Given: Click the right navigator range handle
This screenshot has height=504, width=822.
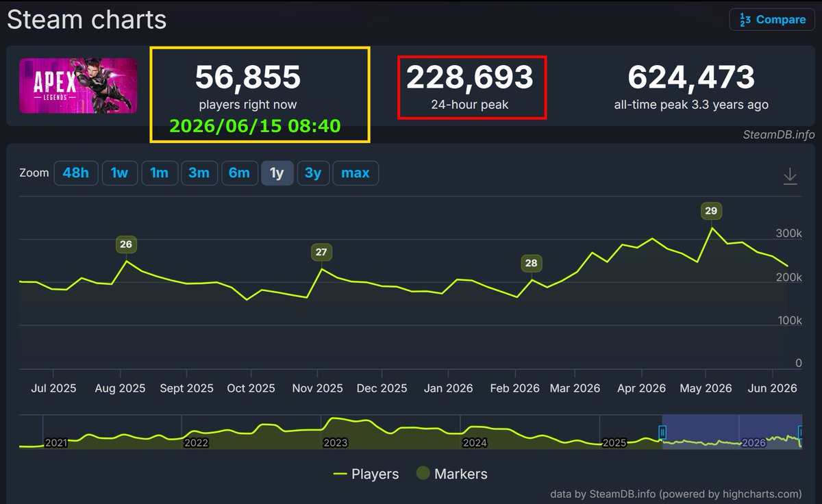Looking at the screenshot, I should click(800, 432).
